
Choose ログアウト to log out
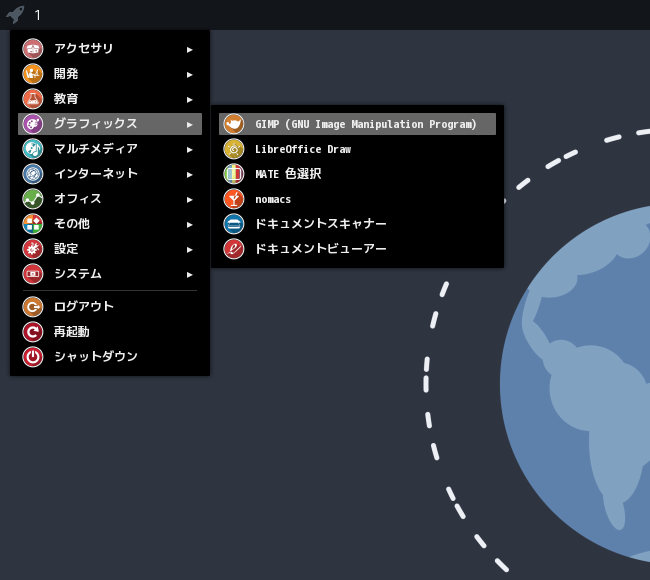pyautogui.click(x=110, y=307)
